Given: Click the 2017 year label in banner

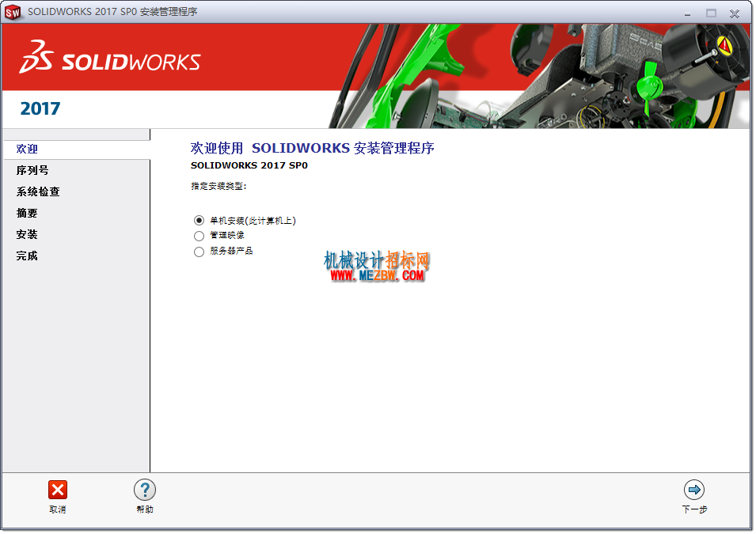Looking at the screenshot, I should [40, 109].
